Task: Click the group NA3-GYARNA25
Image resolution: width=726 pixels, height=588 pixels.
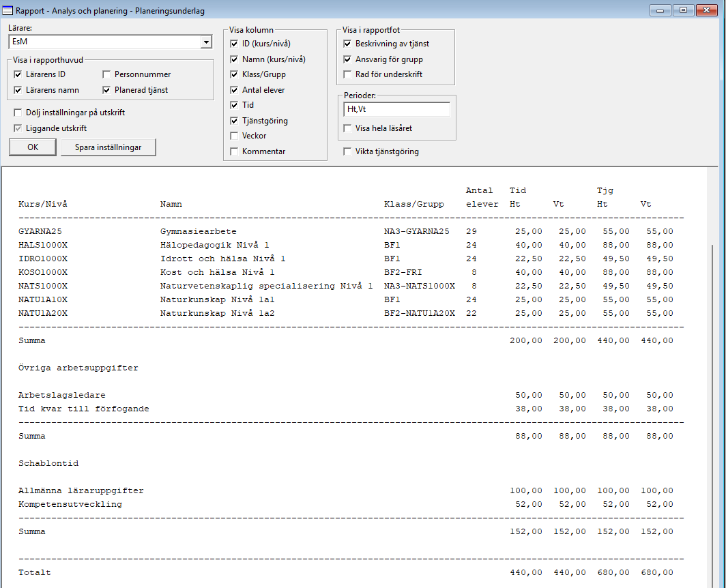Action: (417, 231)
